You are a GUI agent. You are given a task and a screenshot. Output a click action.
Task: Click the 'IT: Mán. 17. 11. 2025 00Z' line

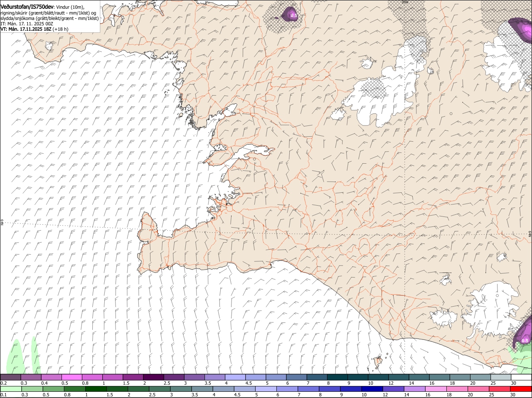(x=27, y=24)
